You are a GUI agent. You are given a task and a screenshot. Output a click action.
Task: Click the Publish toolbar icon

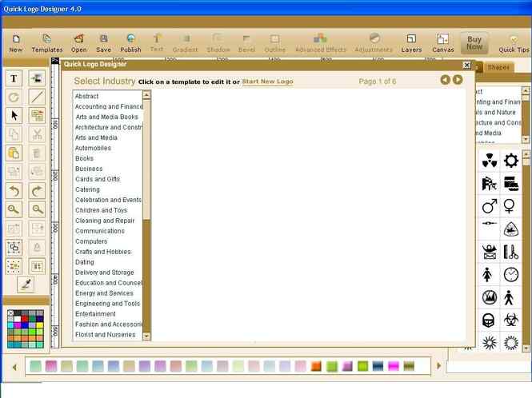[130, 43]
